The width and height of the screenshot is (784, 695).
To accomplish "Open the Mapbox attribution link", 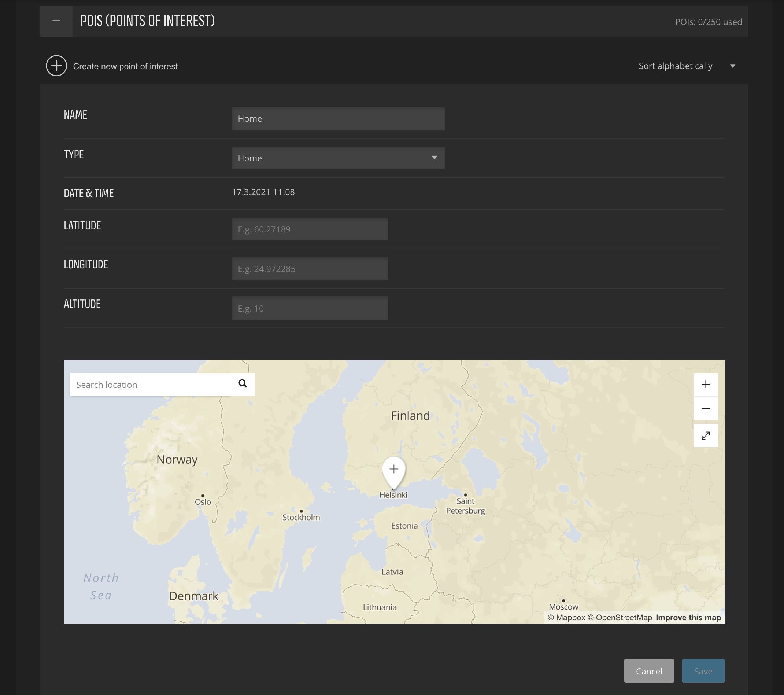I will [566, 618].
